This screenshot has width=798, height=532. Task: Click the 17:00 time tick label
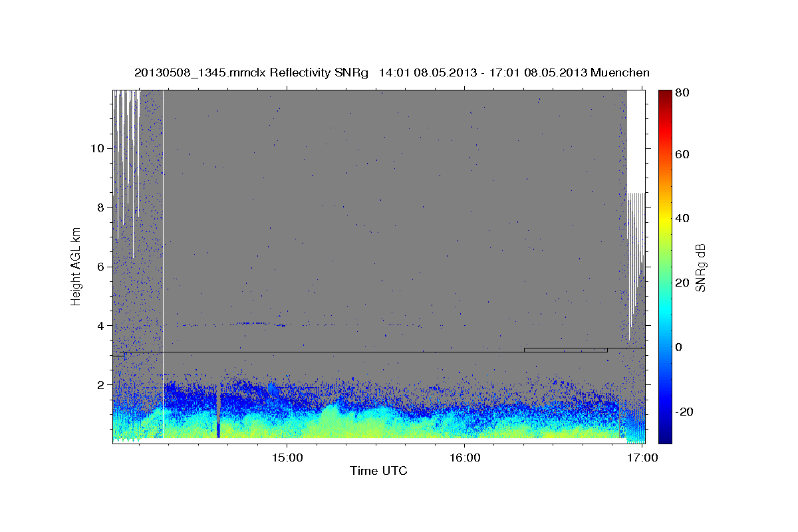(642, 458)
